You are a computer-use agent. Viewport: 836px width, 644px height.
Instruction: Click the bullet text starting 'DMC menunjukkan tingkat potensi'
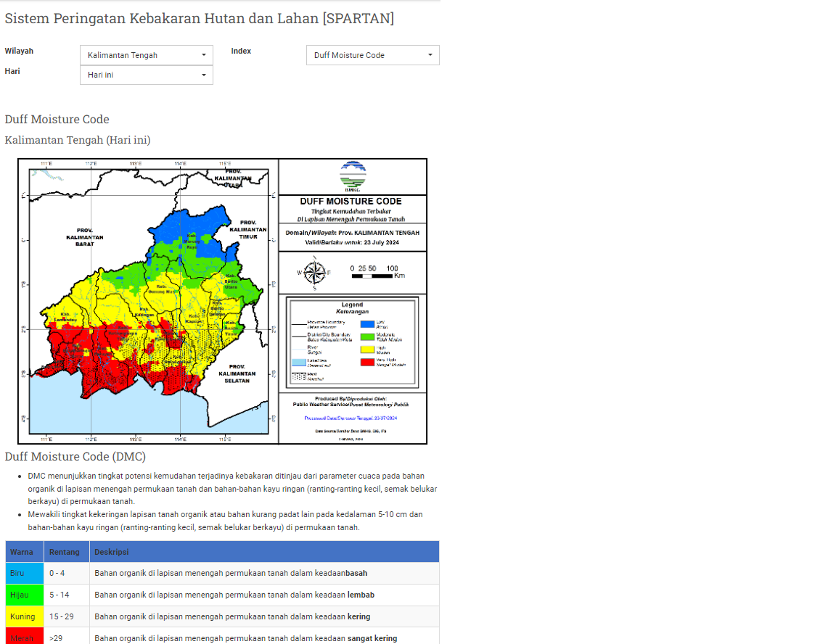[x=232, y=489]
